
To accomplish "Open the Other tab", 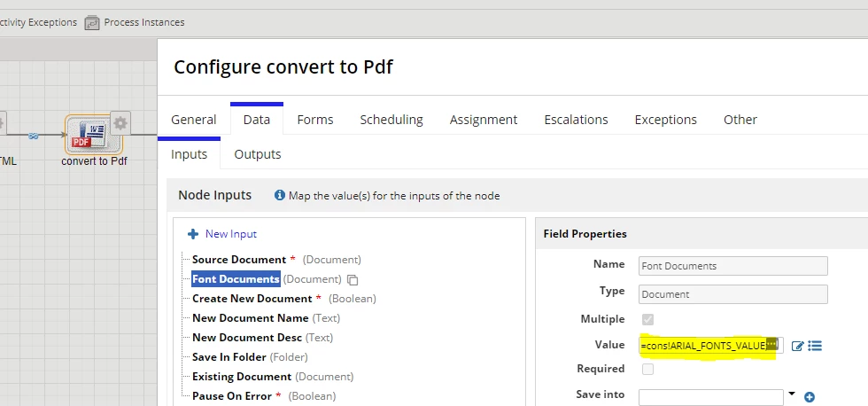I will 740,120.
